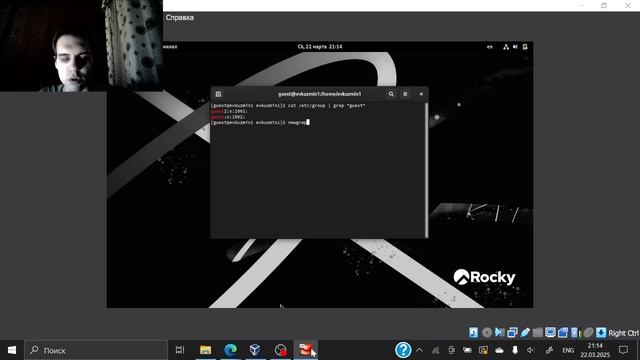Open the Windows notification center
640x360 pixels.
click(623, 350)
